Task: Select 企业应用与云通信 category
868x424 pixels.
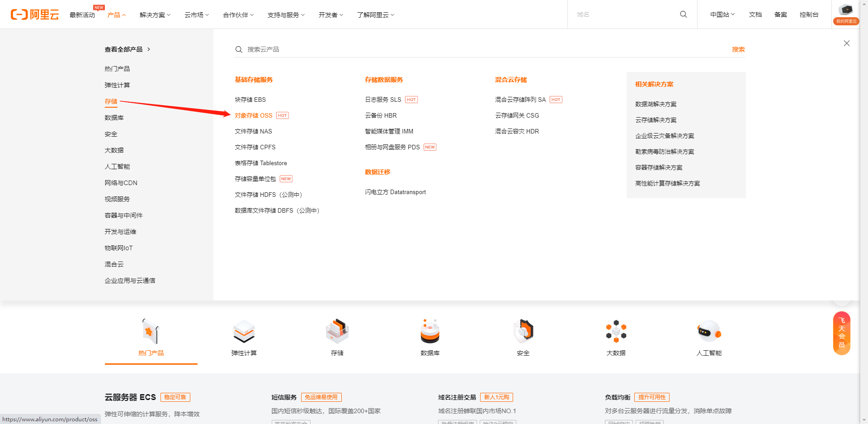Action: coord(130,281)
